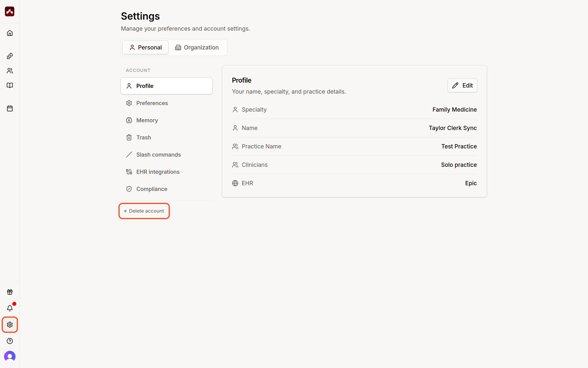588x368 pixels.
Task: Open Preferences settings section
Action: [166, 103]
